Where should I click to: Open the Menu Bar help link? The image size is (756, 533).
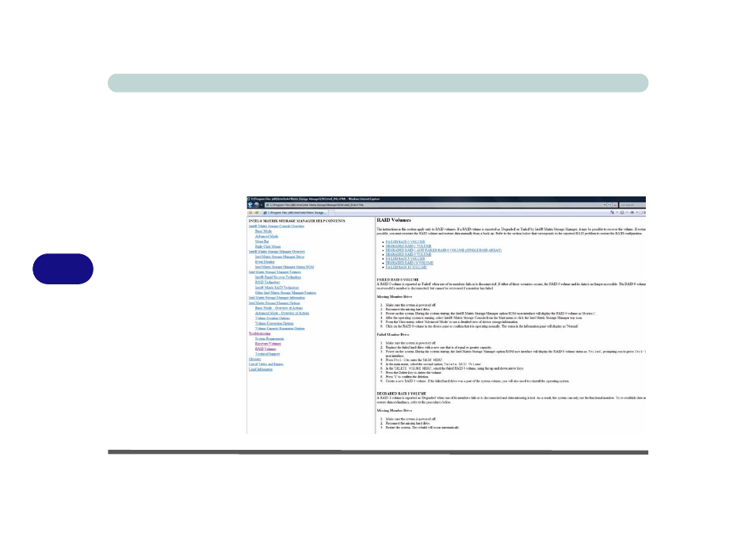262,242
